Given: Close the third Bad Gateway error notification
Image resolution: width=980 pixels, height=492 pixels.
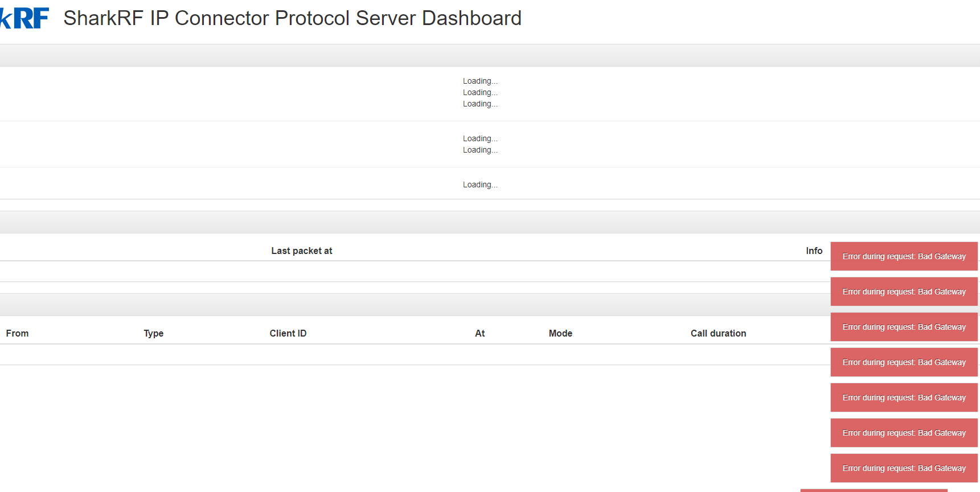Looking at the screenshot, I should pyautogui.click(x=904, y=327).
